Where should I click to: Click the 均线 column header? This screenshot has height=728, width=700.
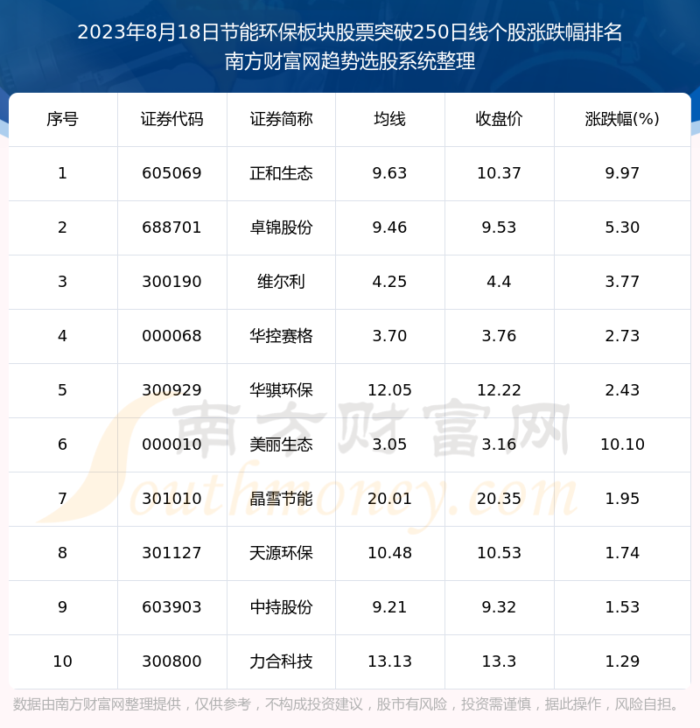(390, 119)
